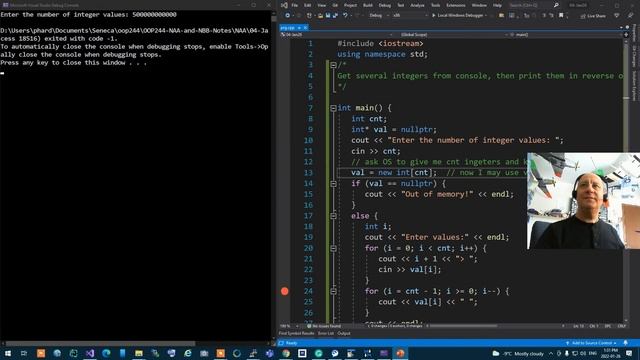Click 'int* val = nullptr;' on line 9
Image resolution: width=640 pixels, height=360 pixels.
pyautogui.click(x=394, y=129)
